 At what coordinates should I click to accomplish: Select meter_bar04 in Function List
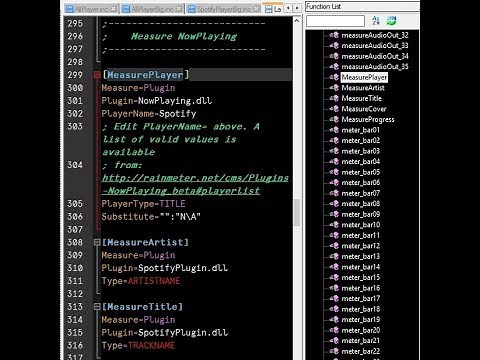(x=360, y=162)
